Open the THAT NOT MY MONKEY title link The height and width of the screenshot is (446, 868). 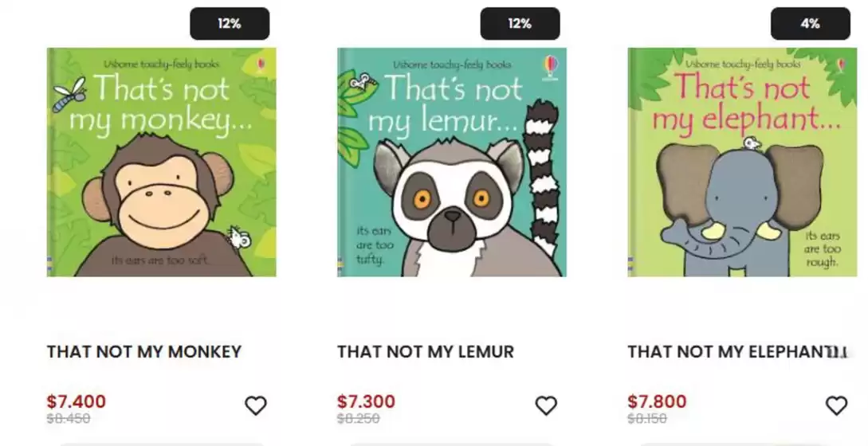pos(144,351)
